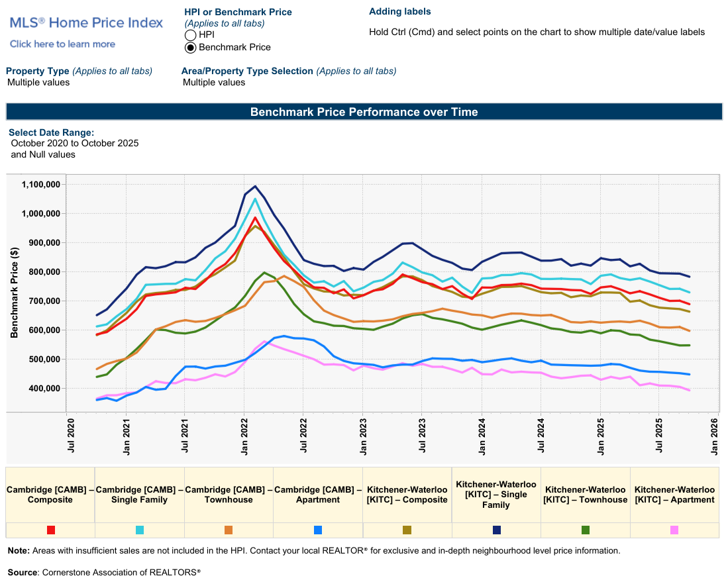
Task: Click the cyan Cambridge Single Family swatch
Action: 140,530
